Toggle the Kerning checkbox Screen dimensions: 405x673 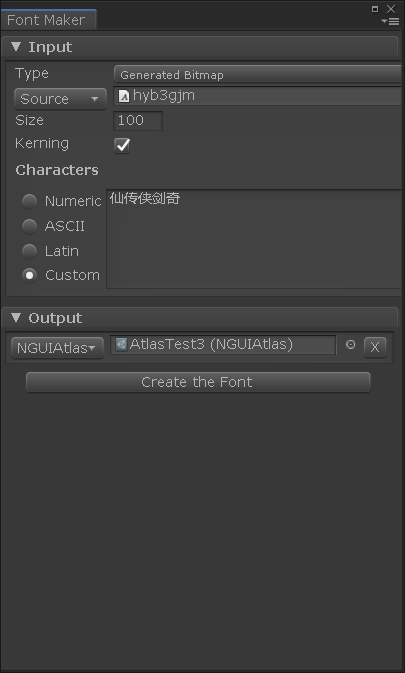point(122,145)
